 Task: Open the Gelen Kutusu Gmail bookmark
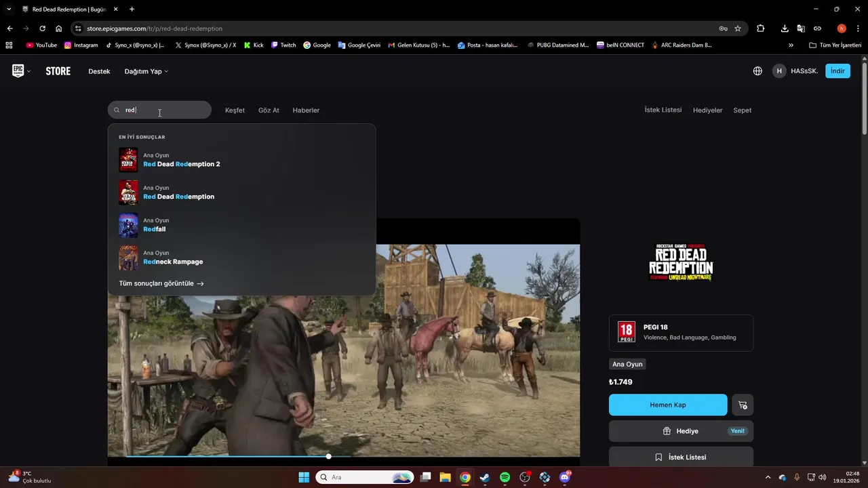point(418,45)
